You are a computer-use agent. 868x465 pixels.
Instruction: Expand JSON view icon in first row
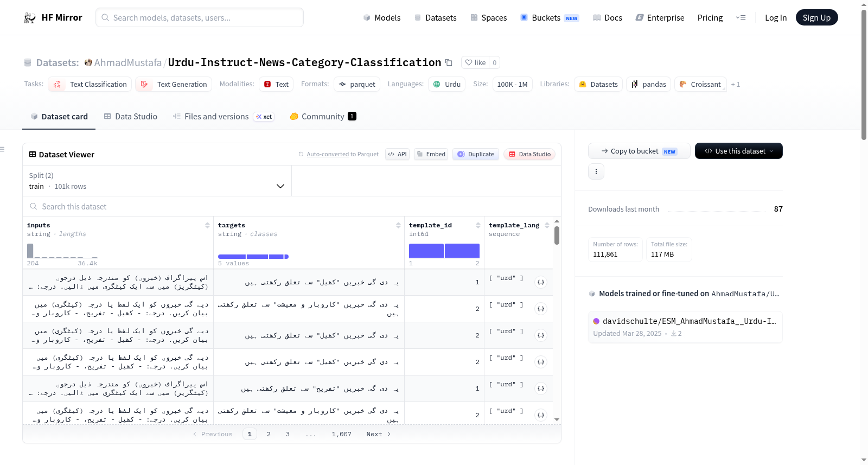(541, 282)
